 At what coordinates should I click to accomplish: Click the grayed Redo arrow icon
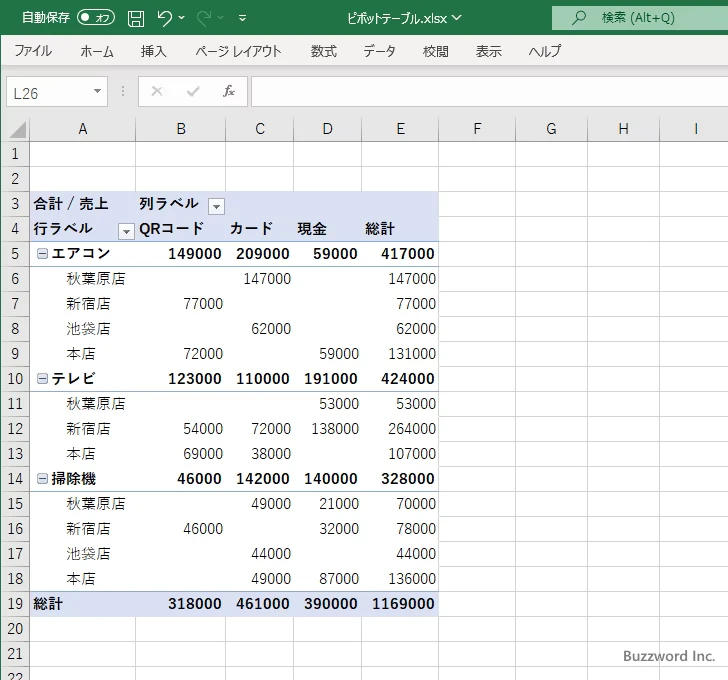pos(203,18)
